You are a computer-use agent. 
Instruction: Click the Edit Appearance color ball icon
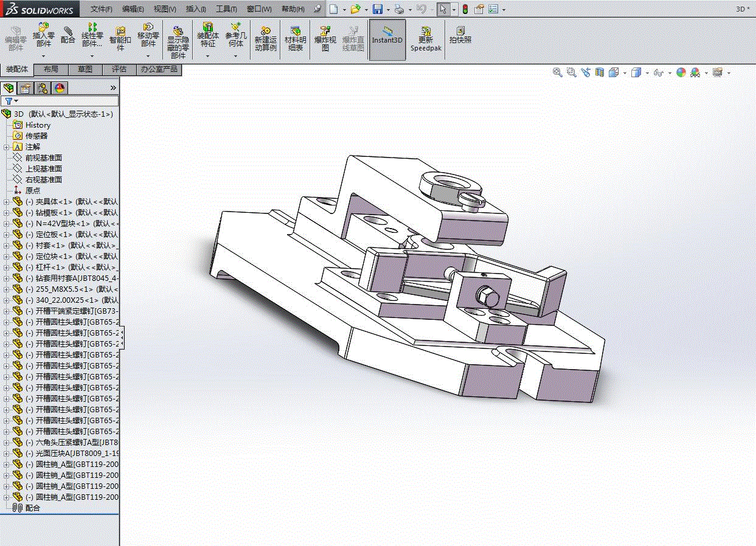(681, 72)
